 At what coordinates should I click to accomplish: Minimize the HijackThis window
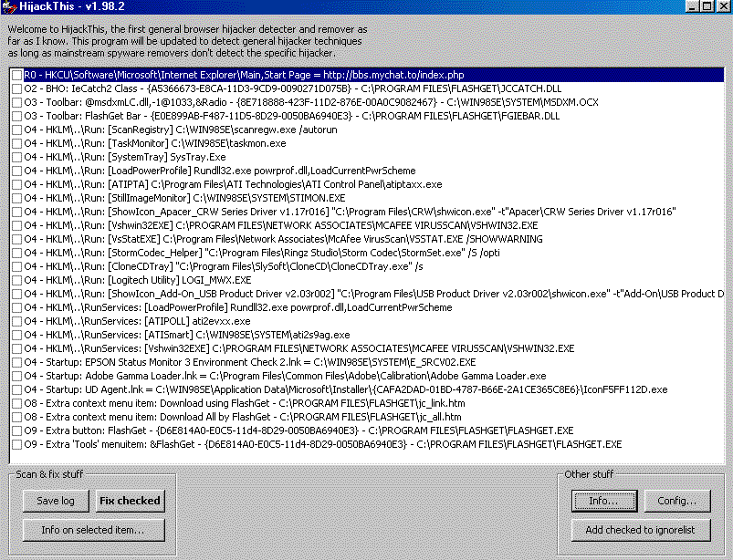tap(692, 6)
